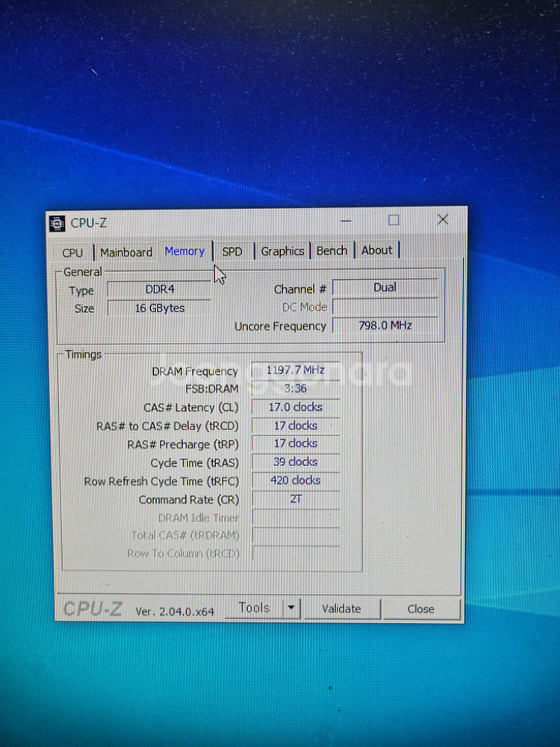Click the Row Refresh Cycle Time label
560x747 pixels.
click(161, 482)
